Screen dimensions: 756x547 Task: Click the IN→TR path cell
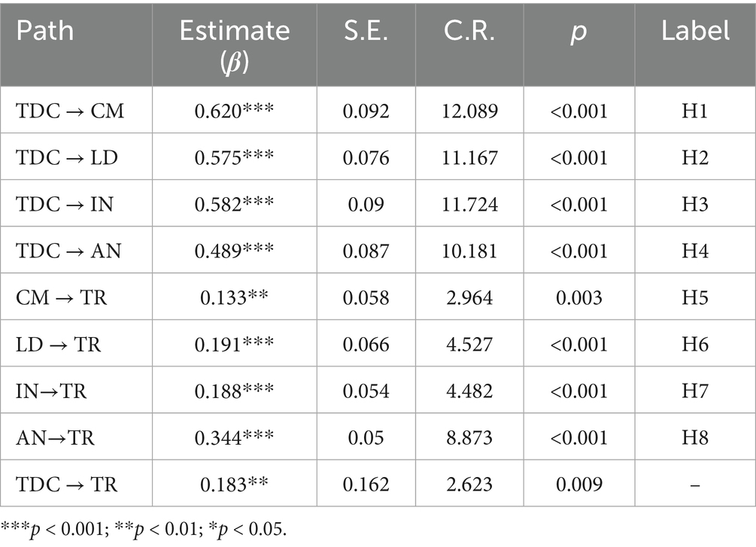coord(55,390)
